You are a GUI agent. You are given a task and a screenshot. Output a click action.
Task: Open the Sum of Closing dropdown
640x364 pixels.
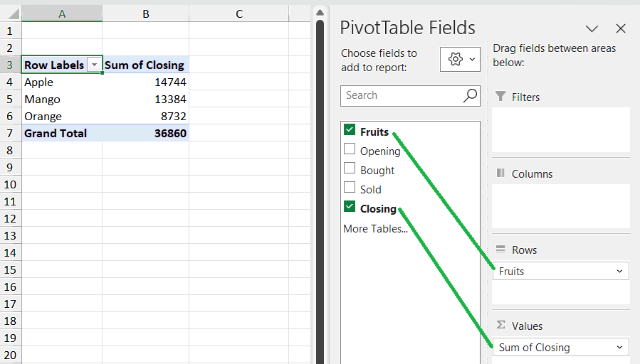(619, 347)
